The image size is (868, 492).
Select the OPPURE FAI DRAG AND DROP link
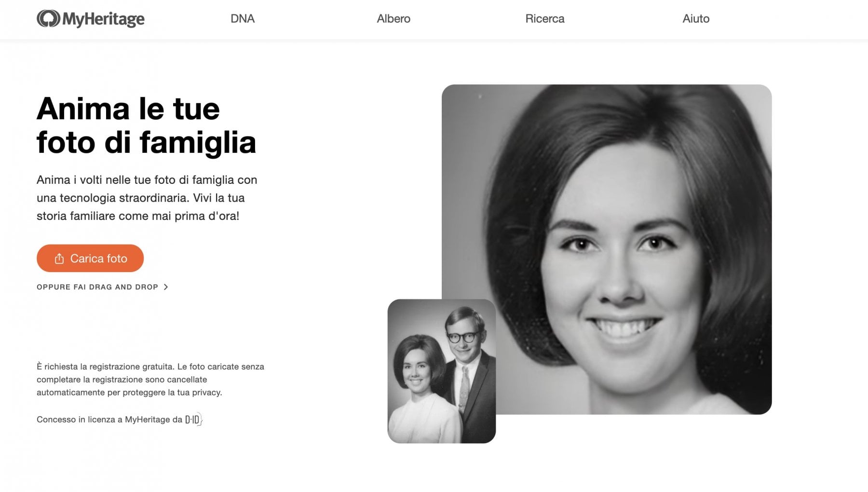click(x=97, y=287)
